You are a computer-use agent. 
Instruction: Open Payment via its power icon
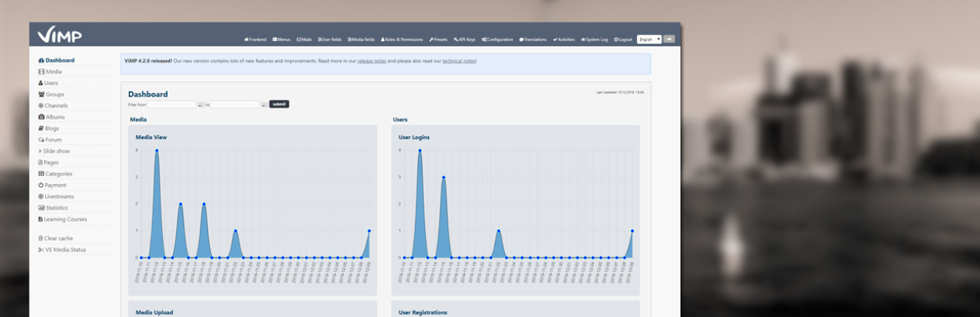pyautogui.click(x=41, y=186)
